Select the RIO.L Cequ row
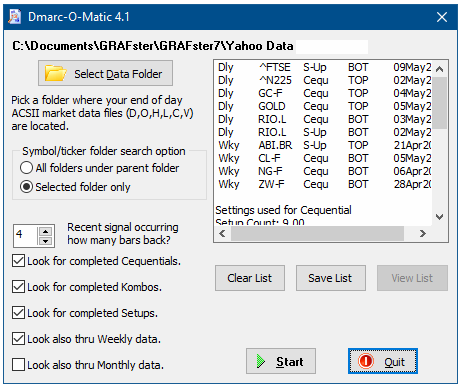This screenshot has height=387, width=461. [x=324, y=119]
